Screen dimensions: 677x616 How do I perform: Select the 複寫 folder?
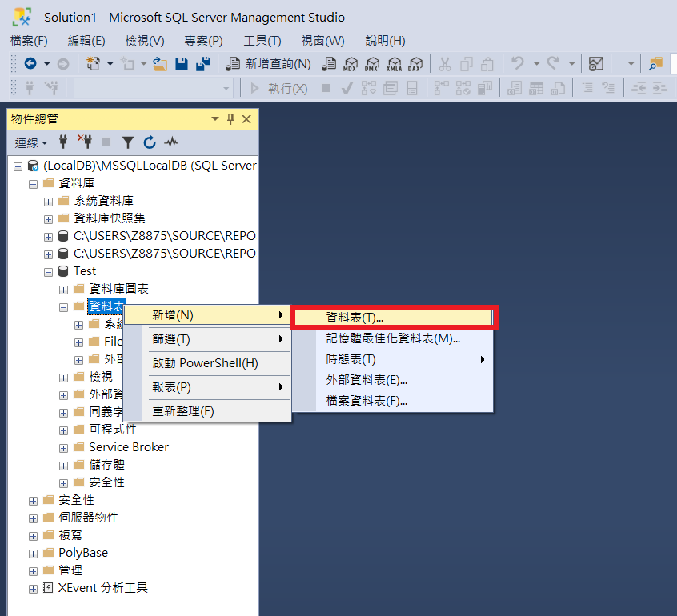tap(70, 535)
